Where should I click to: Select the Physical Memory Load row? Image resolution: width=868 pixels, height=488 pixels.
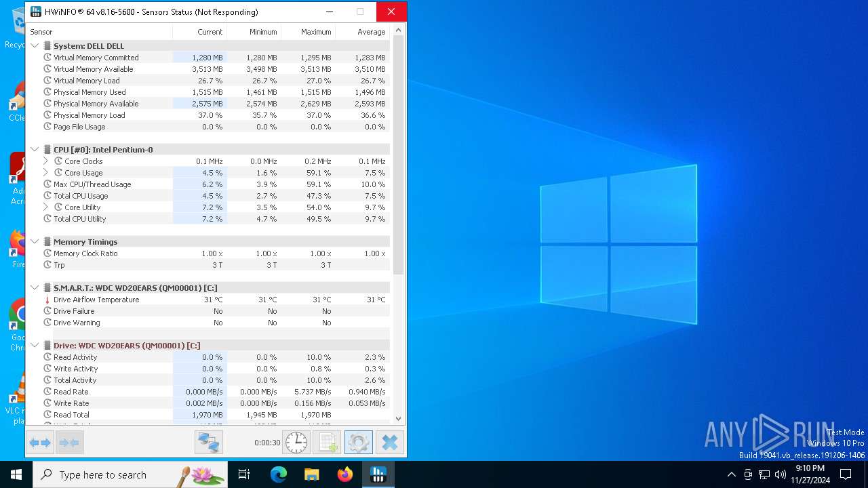(x=208, y=115)
